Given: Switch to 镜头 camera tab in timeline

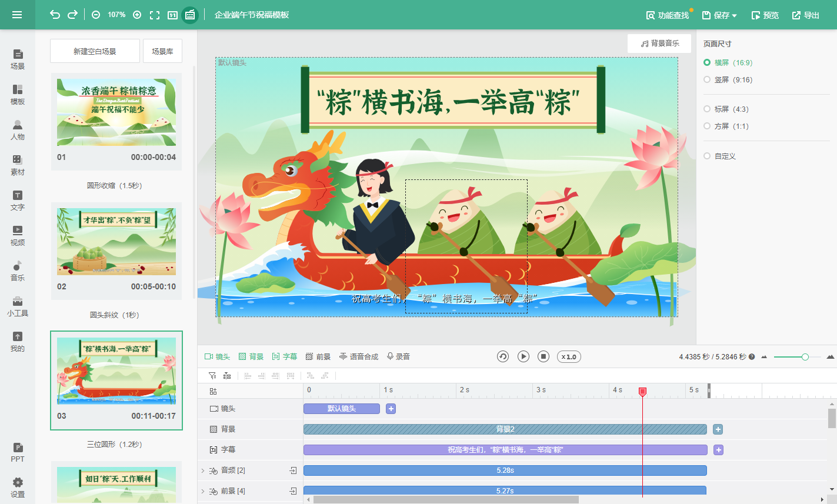Looking at the screenshot, I should point(217,356).
